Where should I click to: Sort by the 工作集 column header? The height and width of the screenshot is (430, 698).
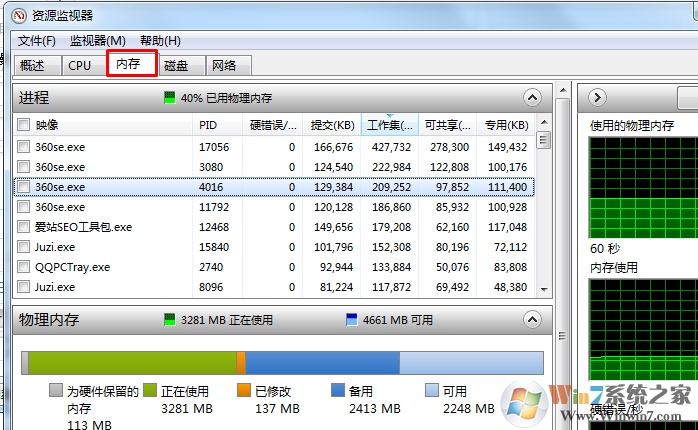(x=390, y=125)
